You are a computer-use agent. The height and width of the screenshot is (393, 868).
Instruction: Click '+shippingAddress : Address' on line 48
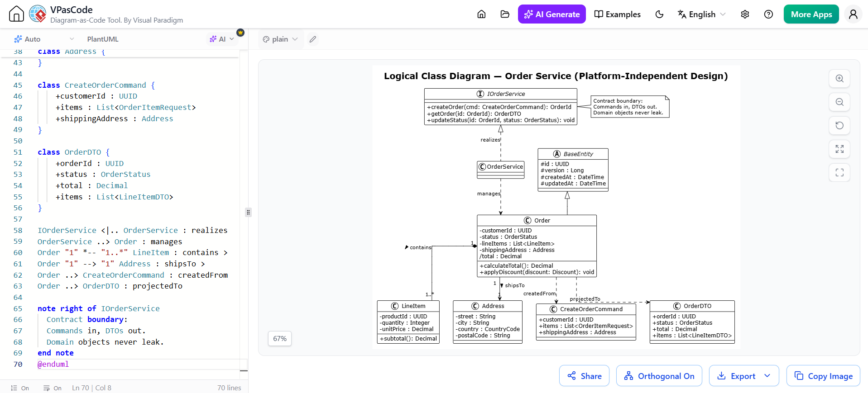point(114,118)
